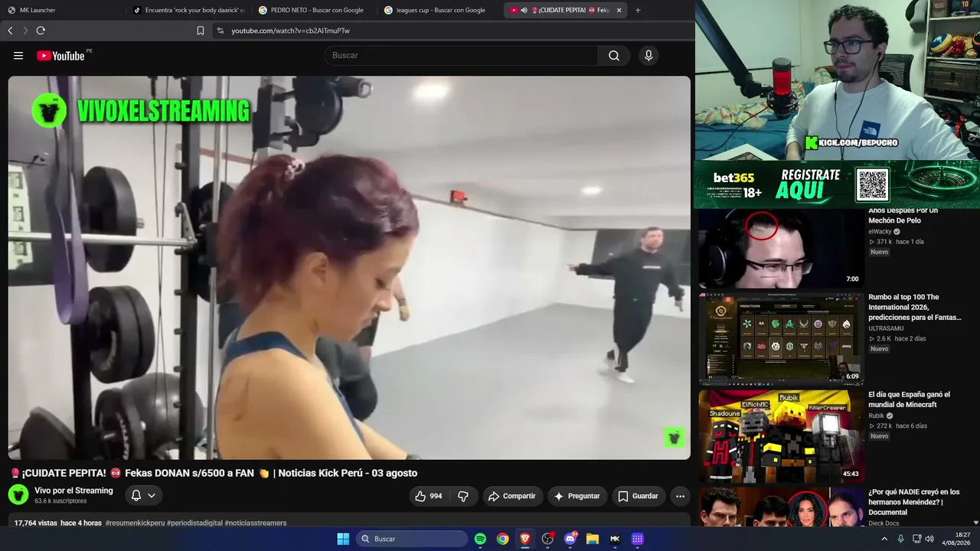Image resolution: width=980 pixels, height=551 pixels.
Task: Open the MK app from the taskbar
Action: tap(615, 539)
